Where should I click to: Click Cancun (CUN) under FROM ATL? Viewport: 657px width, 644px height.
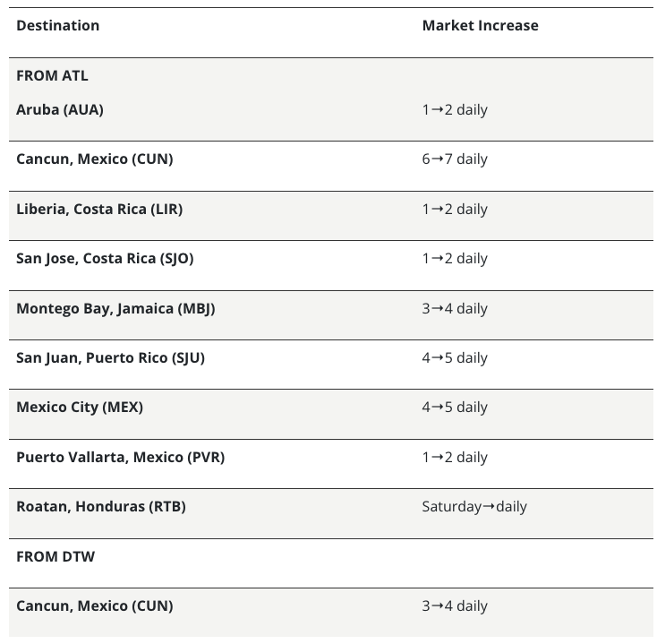(x=94, y=159)
